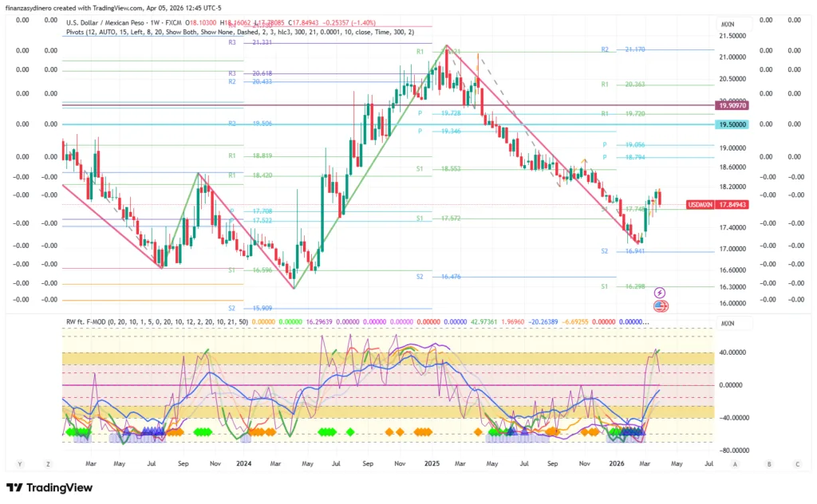Click the circled Z scale marker

pos(48,463)
